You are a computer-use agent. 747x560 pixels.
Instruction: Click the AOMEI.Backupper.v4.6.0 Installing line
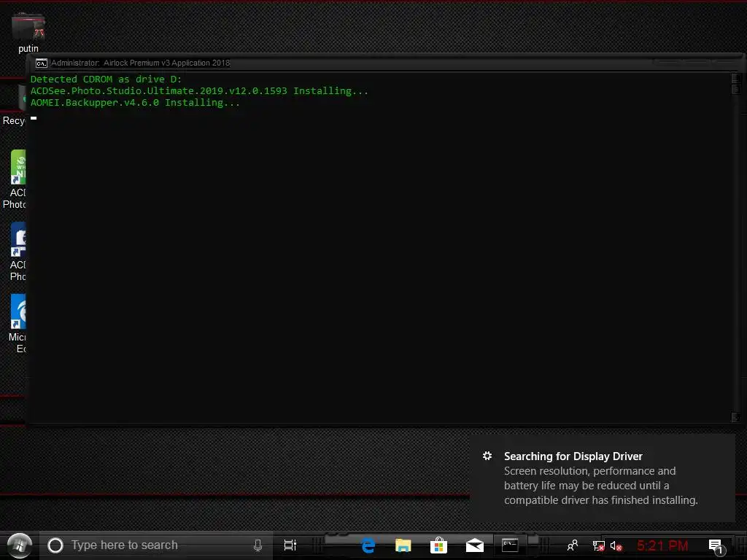pyautogui.click(x=135, y=102)
